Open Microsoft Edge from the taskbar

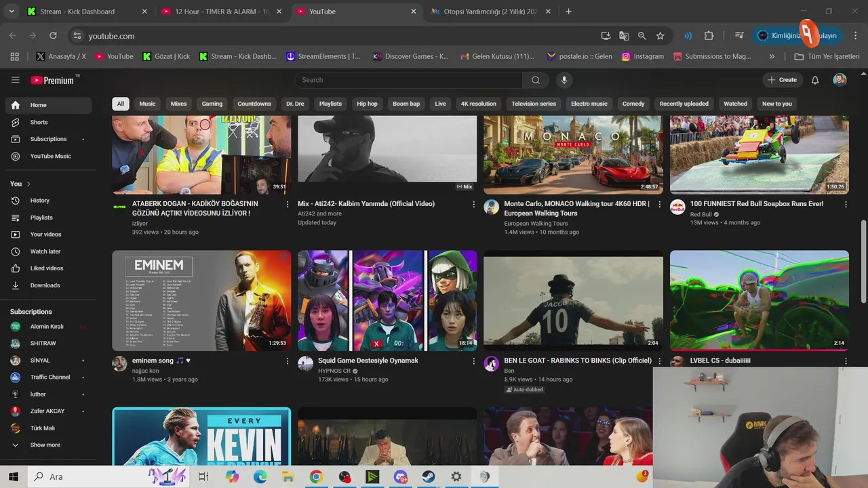(260, 477)
